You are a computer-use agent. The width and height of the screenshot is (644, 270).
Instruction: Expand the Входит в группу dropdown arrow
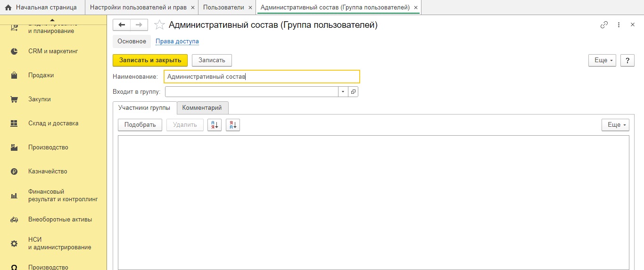point(343,91)
